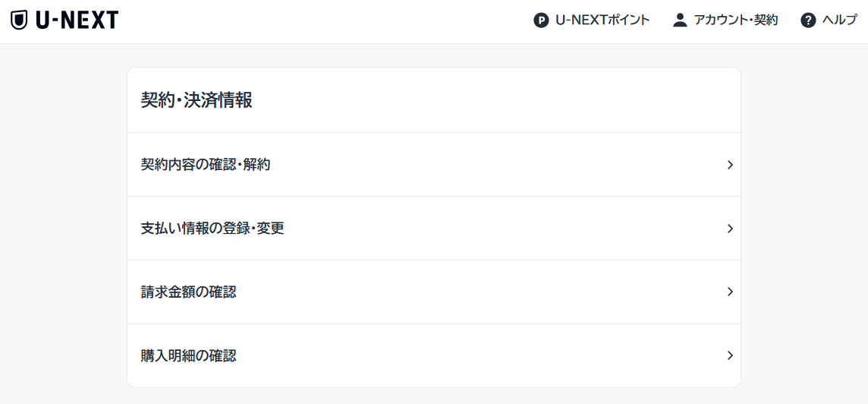Screen dimensions: 868x404
Task: Click the circled P points icon
Action: (541, 21)
